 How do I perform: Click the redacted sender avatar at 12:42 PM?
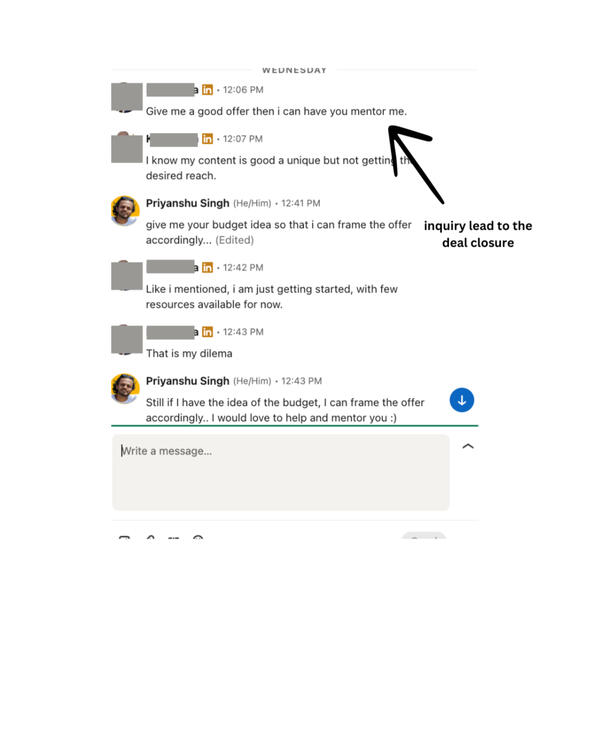(127, 276)
